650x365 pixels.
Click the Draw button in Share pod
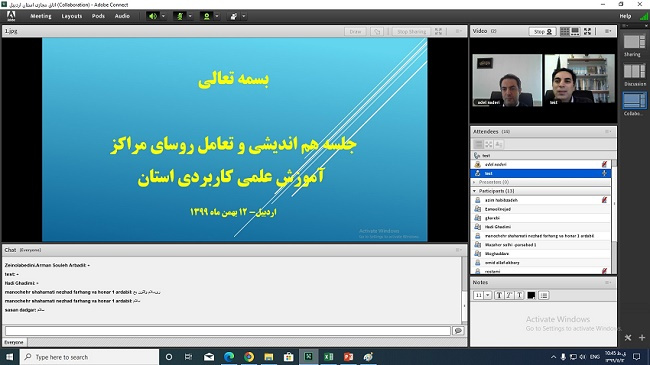(x=355, y=32)
